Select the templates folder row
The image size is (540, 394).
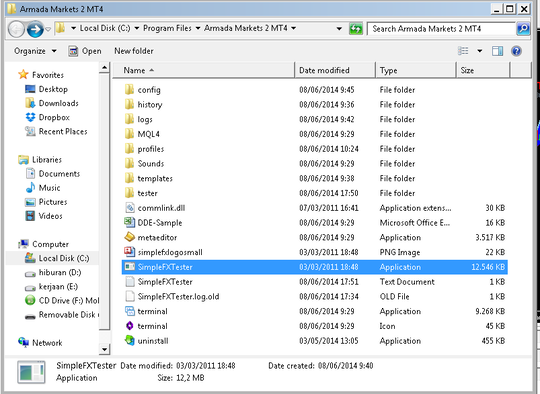[x=314, y=178]
